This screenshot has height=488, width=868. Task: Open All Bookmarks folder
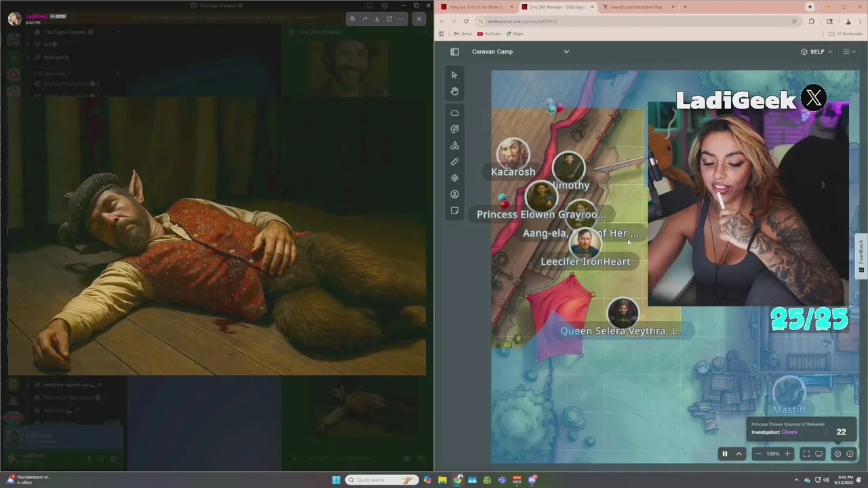(x=846, y=33)
